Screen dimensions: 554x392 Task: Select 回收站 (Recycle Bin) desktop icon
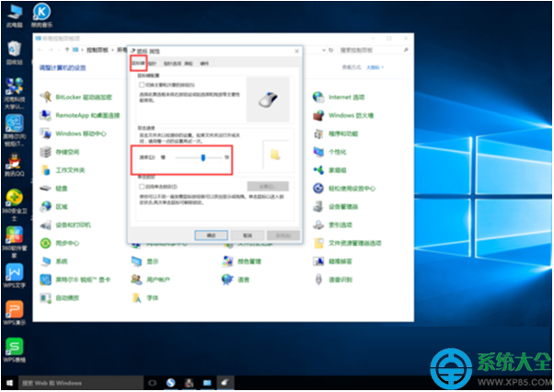point(15,53)
